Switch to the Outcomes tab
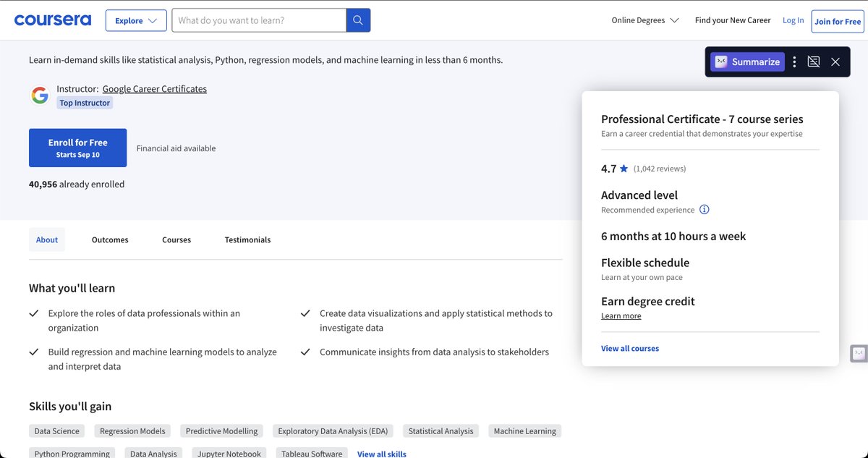Viewport: 868px width, 458px height. pos(110,239)
